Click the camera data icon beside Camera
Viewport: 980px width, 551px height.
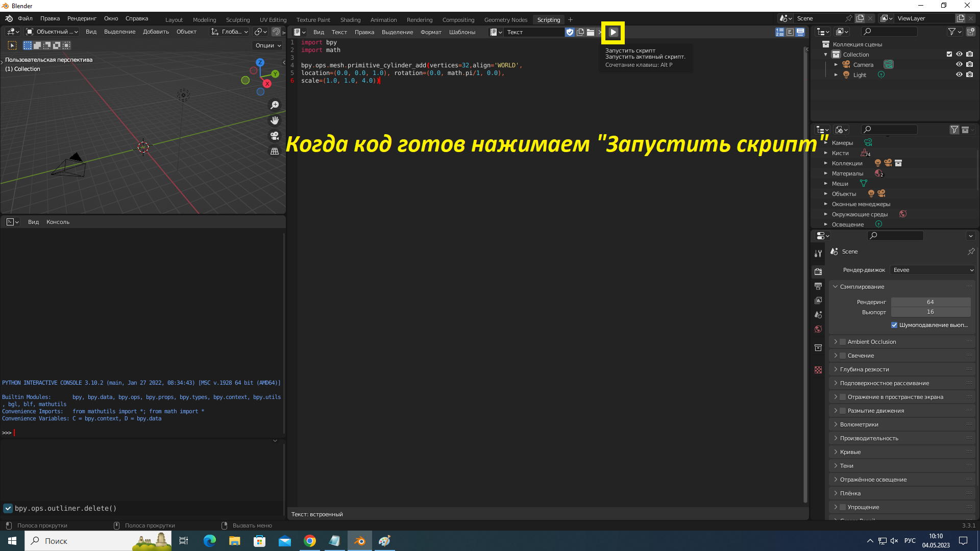click(x=889, y=65)
